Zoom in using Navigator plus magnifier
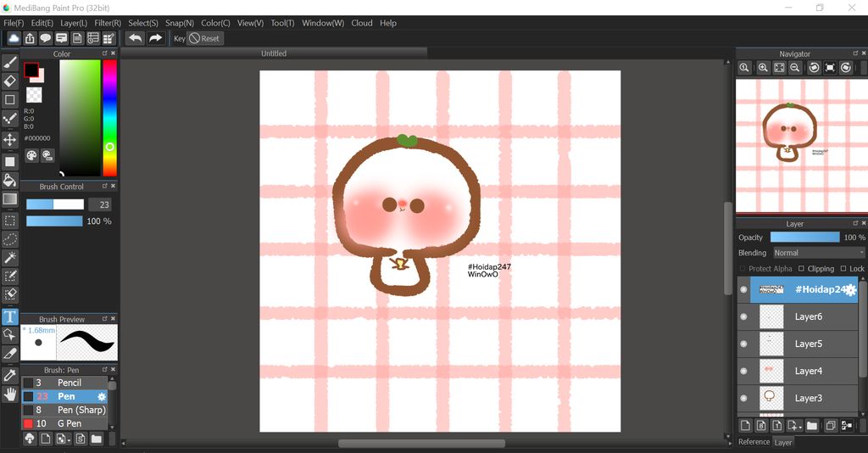Screen dimensions: 868x453 tap(763, 68)
